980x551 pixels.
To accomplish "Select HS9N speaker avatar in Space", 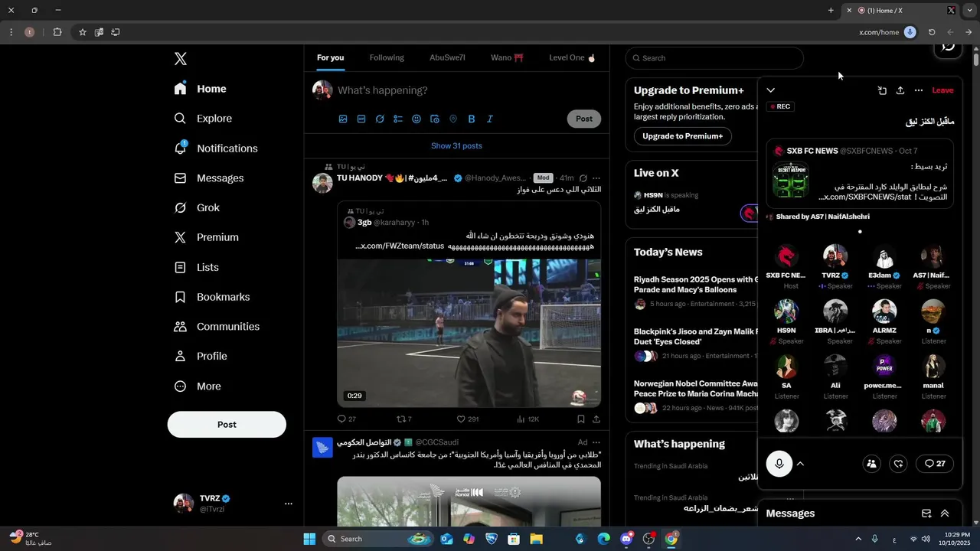I will coord(786,311).
